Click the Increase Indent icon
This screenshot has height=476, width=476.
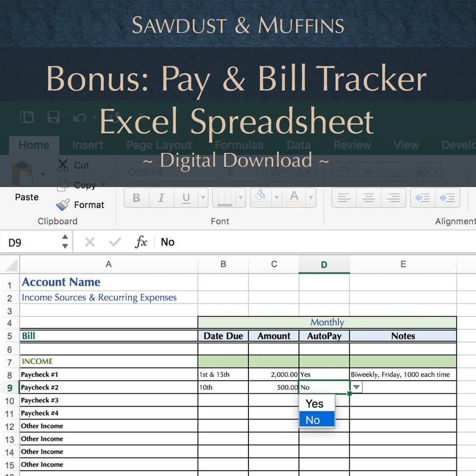point(447,197)
